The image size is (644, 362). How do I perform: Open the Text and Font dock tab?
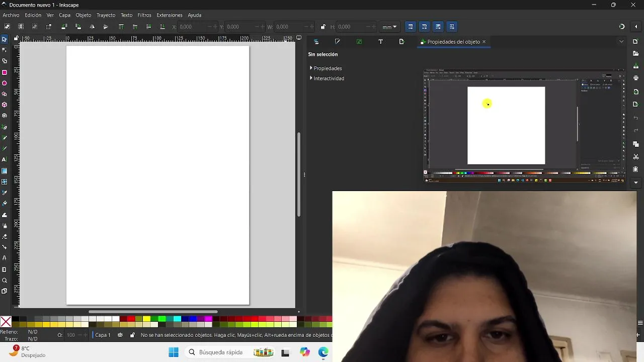[380, 42]
